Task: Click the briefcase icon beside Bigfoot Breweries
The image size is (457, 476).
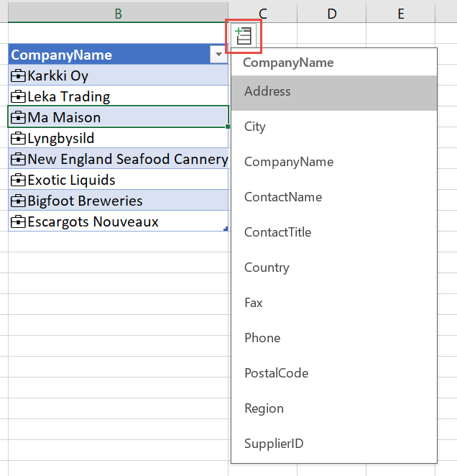Action: [x=18, y=201]
